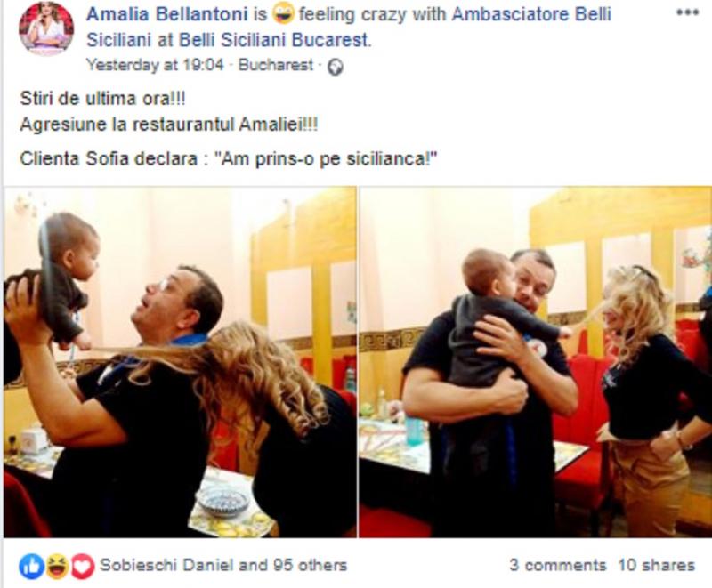This screenshot has width=712, height=588.
Task: Click the 'Clienta Sofia declara' quote line
Action: click(x=229, y=159)
